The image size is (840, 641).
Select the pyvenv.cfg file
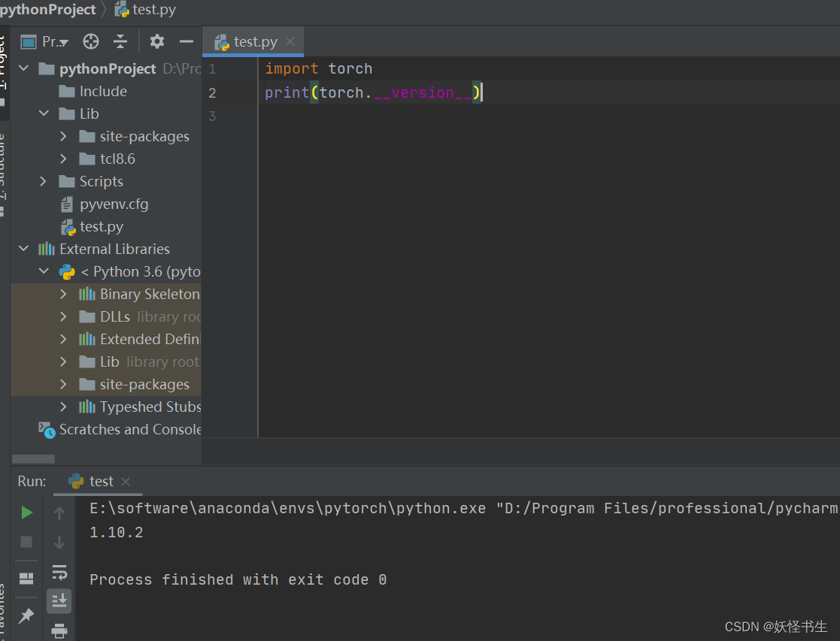point(104,204)
